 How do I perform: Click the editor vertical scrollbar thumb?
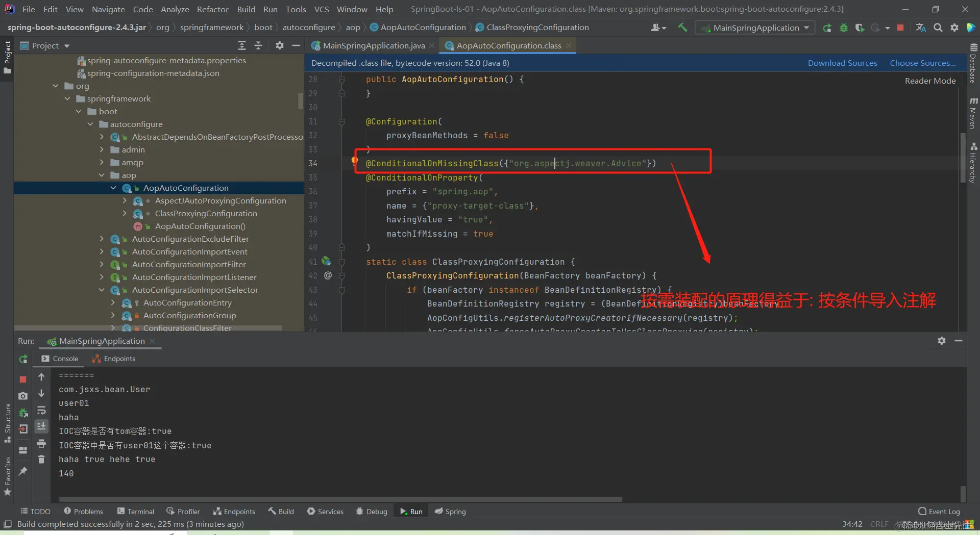click(x=963, y=157)
